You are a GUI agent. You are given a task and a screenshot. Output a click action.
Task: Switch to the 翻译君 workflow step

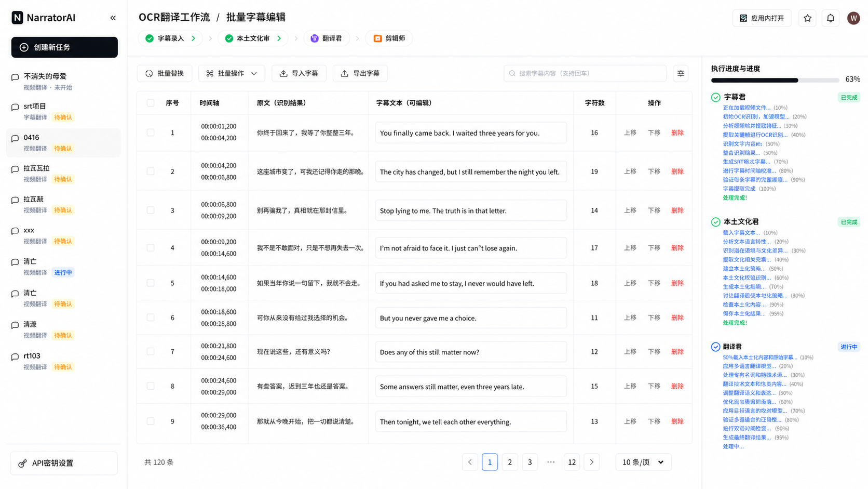(327, 38)
